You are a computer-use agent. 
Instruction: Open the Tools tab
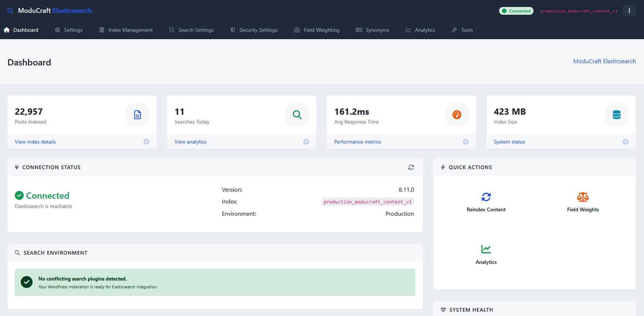(462, 30)
